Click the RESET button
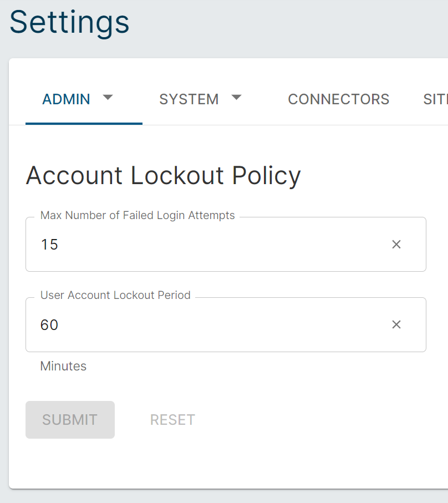Image resolution: width=448 pixels, height=503 pixels. click(x=172, y=420)
